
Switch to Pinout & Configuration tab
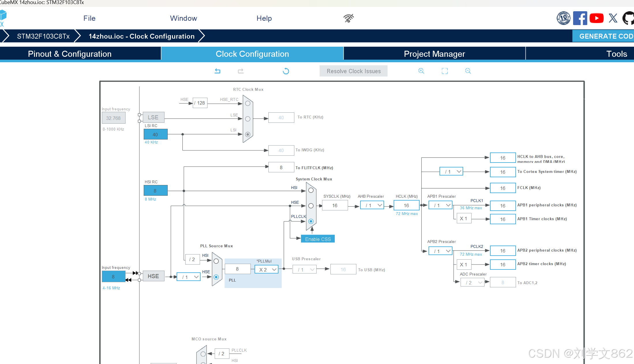pos(70,54)
